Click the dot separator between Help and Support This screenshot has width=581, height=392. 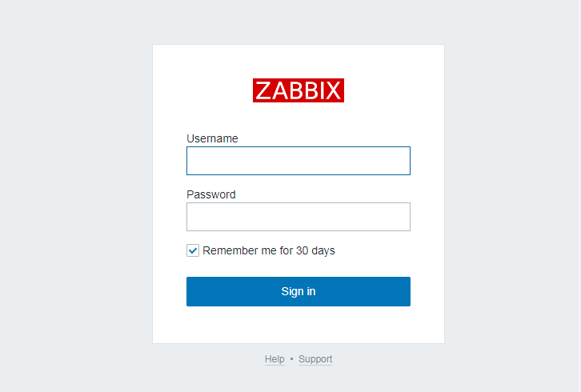pos(291,359)
